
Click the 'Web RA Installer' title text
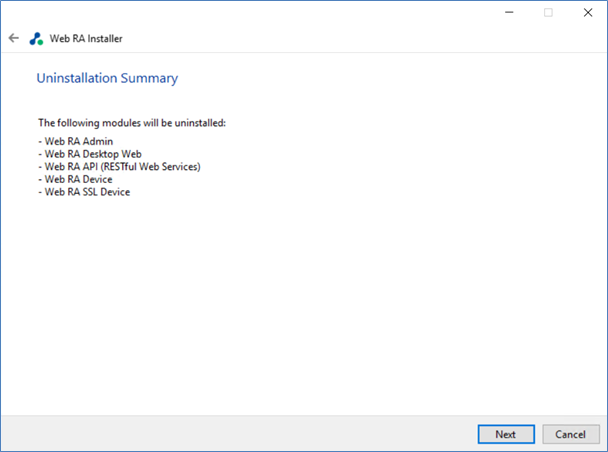[86, 39]
